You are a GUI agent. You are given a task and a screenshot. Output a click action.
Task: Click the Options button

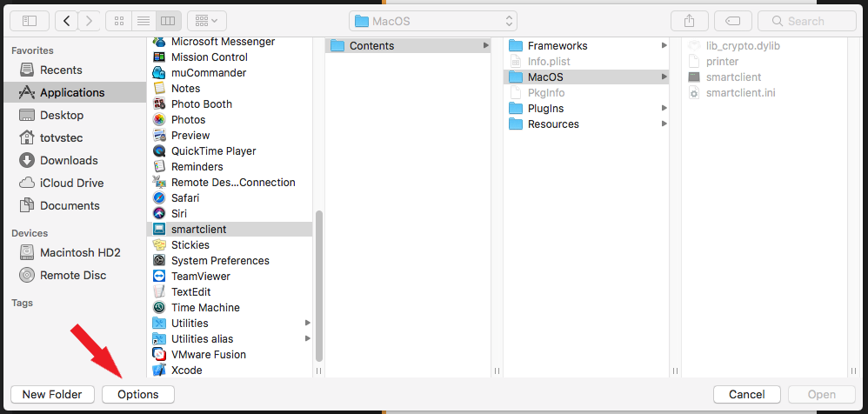tap(137, 395)
